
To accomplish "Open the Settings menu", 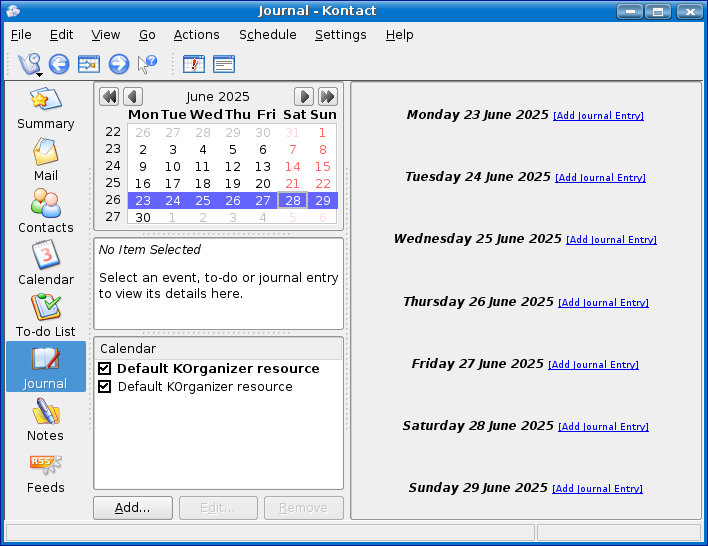I will (340, 34).
